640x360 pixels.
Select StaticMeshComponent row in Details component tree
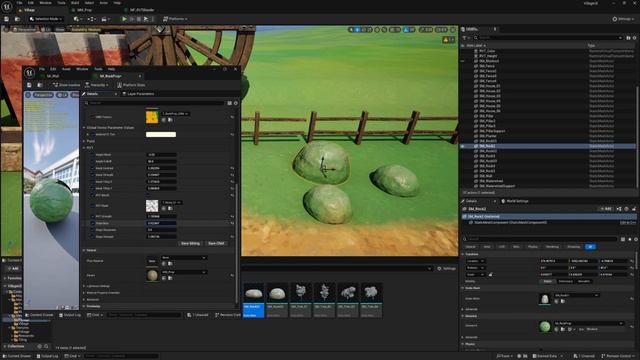548,222
